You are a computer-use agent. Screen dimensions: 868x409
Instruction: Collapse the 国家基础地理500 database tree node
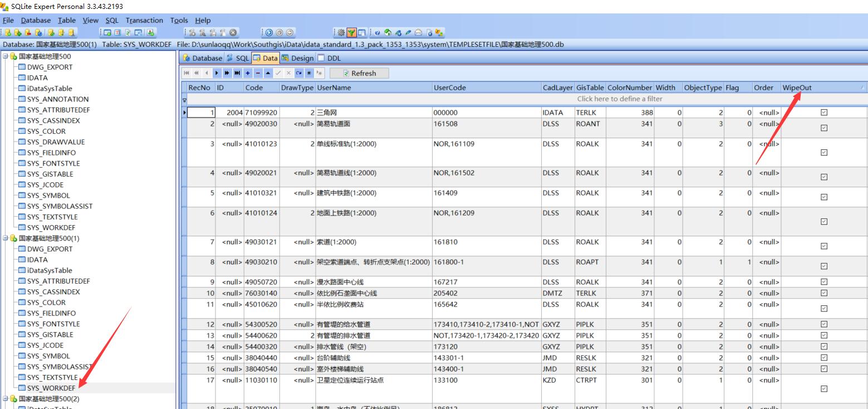(5, 56)
